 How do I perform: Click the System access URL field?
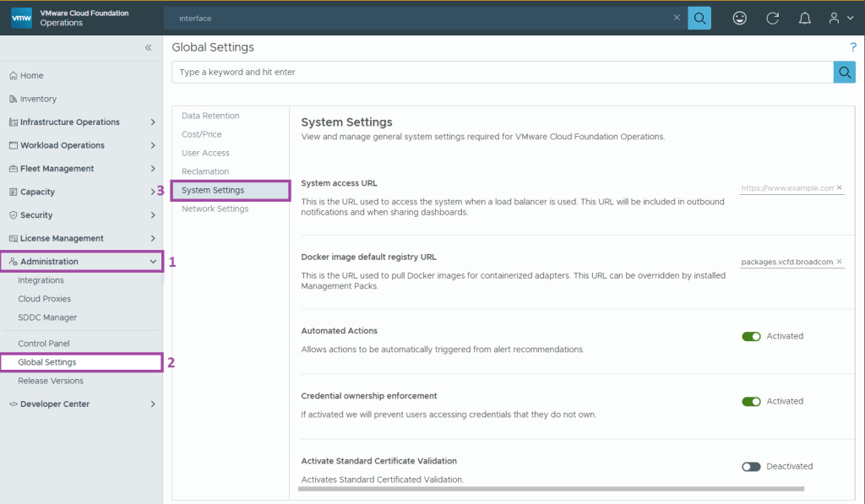(x=786, y=188)
